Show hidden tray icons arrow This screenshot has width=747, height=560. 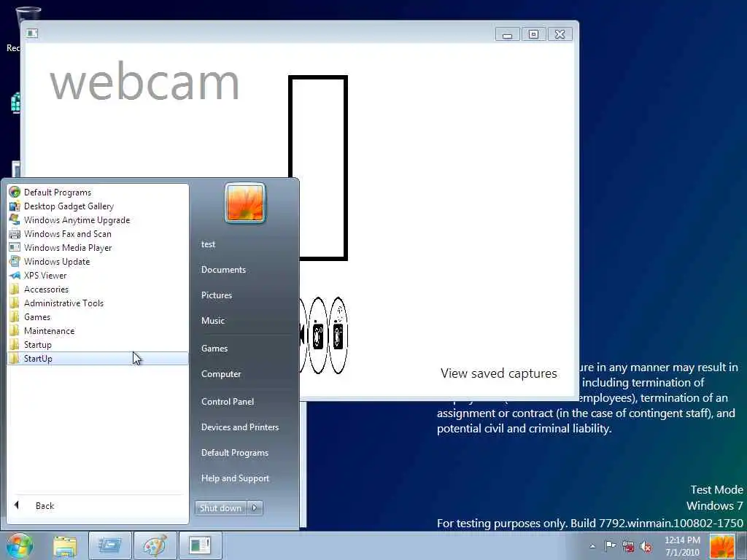click(x=592, y=546)
